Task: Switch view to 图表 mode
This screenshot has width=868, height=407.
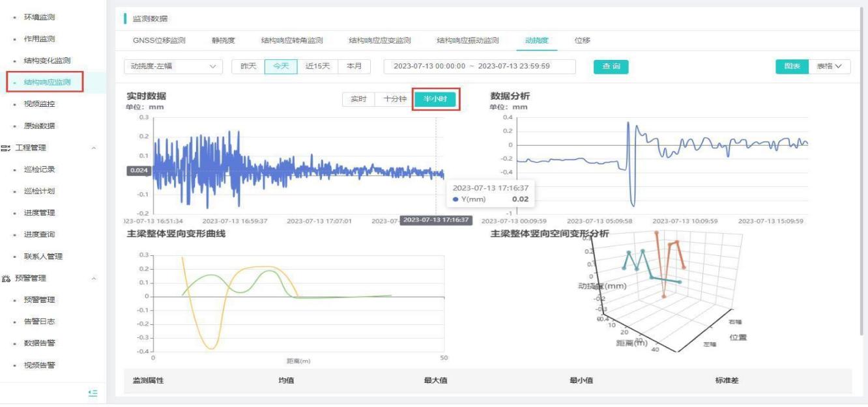Action: (x=791, y=66)
